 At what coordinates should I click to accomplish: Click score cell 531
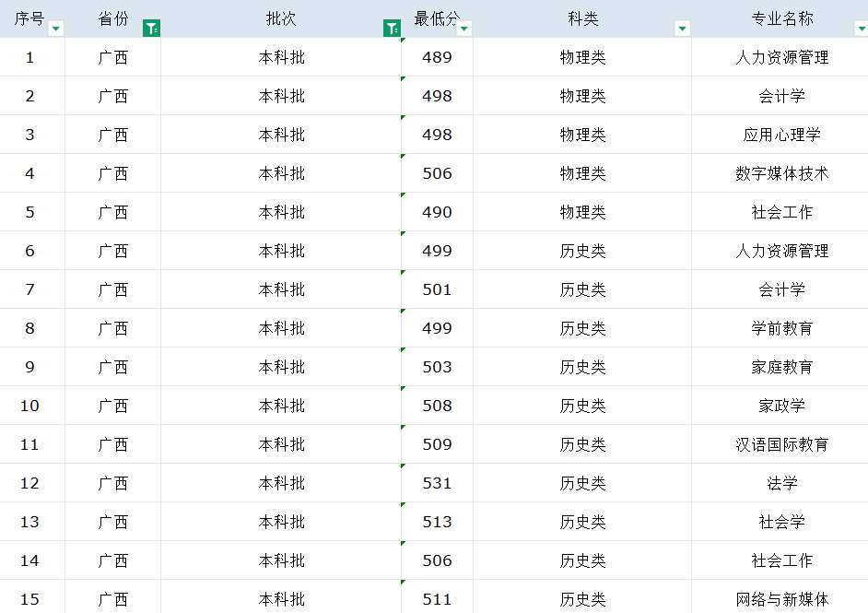[437, 483]
